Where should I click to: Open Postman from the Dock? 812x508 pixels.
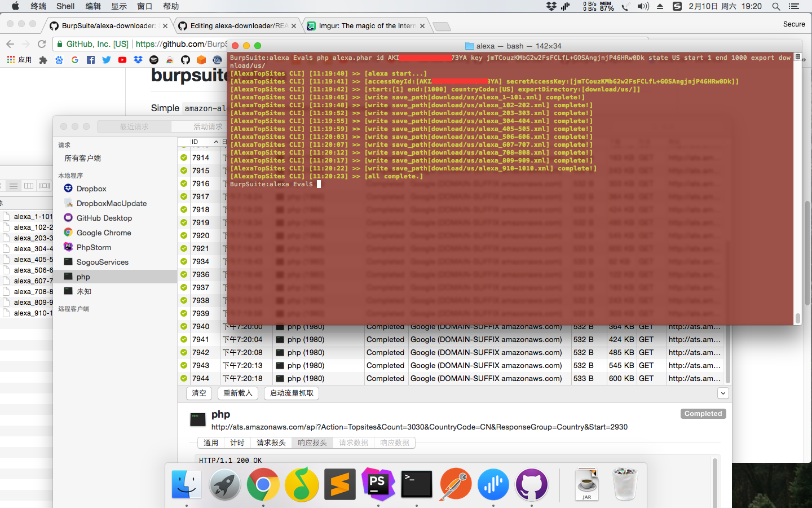455,484
